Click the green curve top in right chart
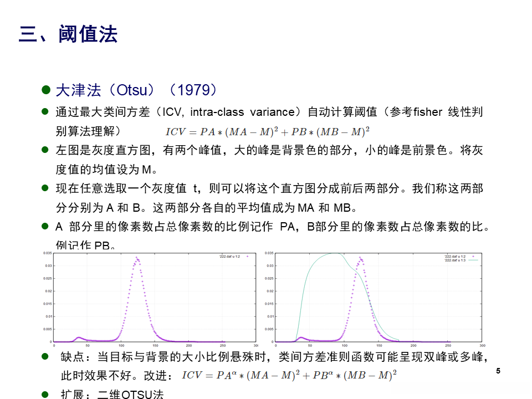Viewport: 532px width, 399px height. [334, 253]
